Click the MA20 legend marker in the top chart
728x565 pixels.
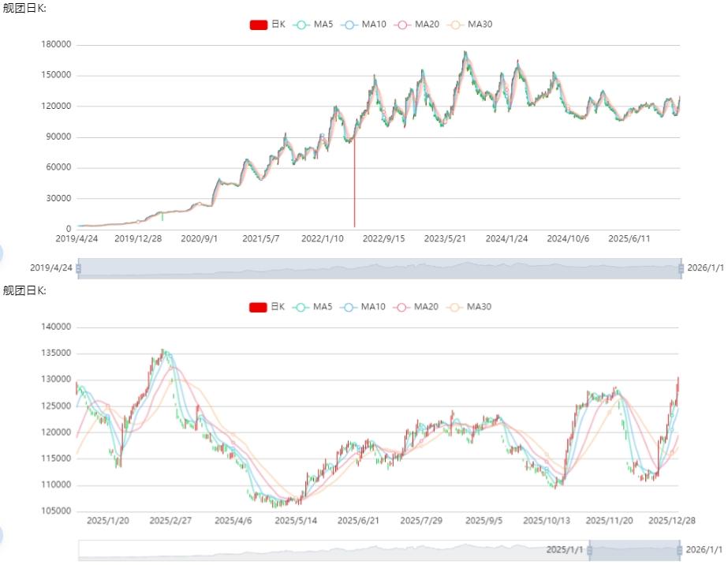(401, 24)
